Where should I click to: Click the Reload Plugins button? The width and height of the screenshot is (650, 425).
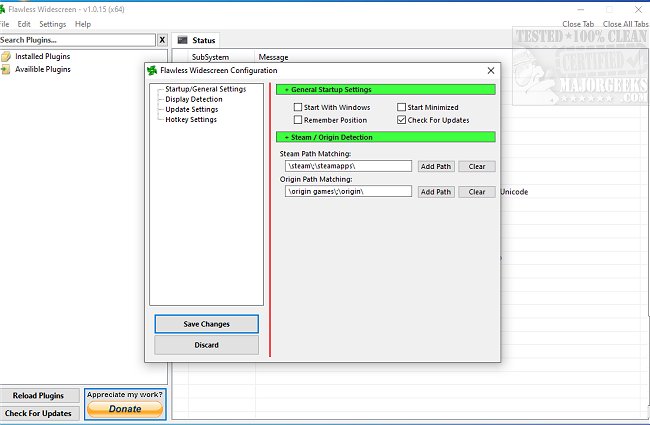[39, 396]
